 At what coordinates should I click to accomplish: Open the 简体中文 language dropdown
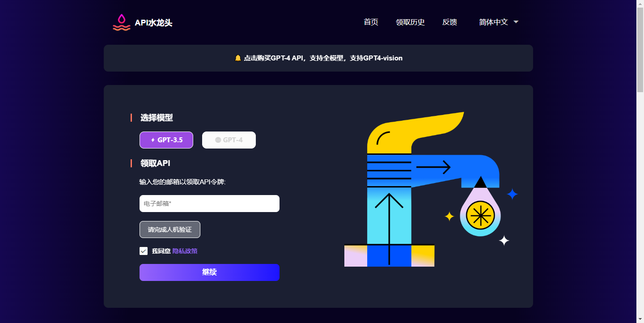499,22
